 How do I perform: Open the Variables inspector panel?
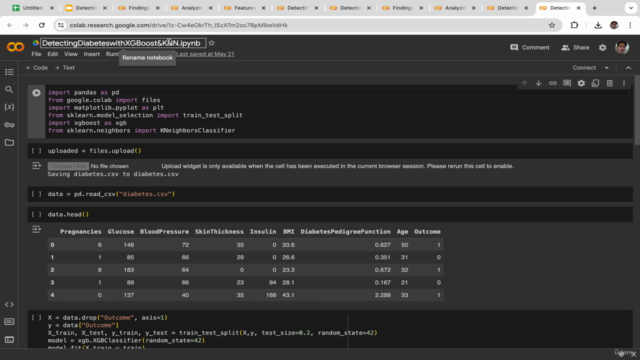(9, 107)
